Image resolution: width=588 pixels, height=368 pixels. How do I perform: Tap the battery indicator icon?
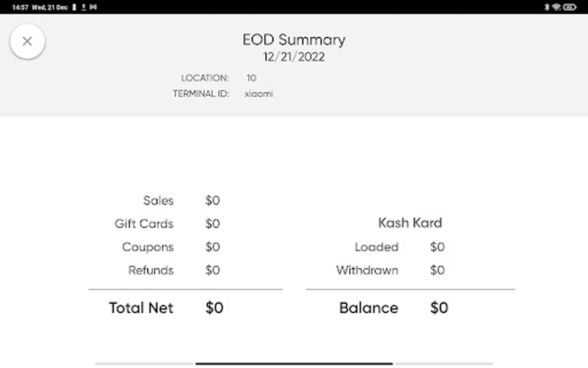pyautogui.click(x=570, y=7)
